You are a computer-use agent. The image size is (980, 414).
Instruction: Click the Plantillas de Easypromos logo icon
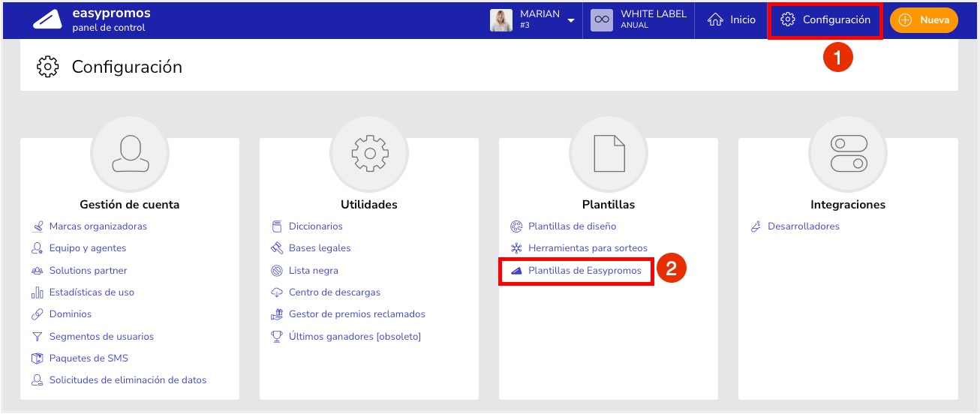pyautogui.click(x=516, y=271)
